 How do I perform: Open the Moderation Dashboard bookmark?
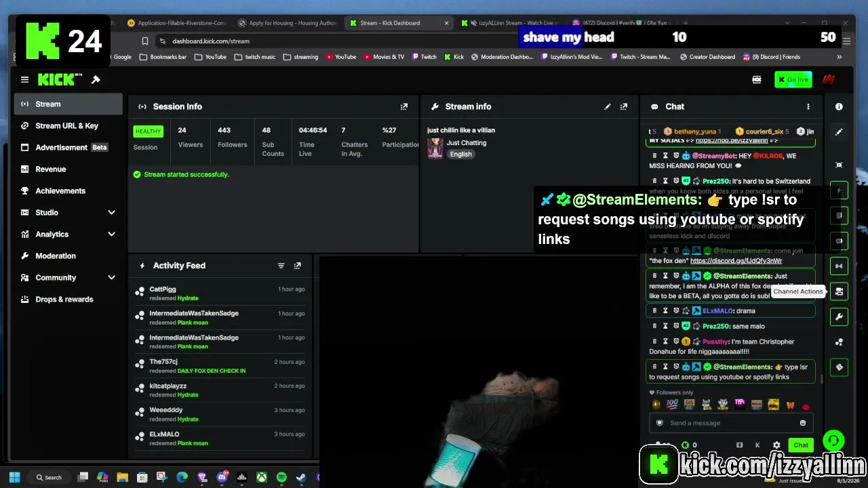(x=502, y=57)
